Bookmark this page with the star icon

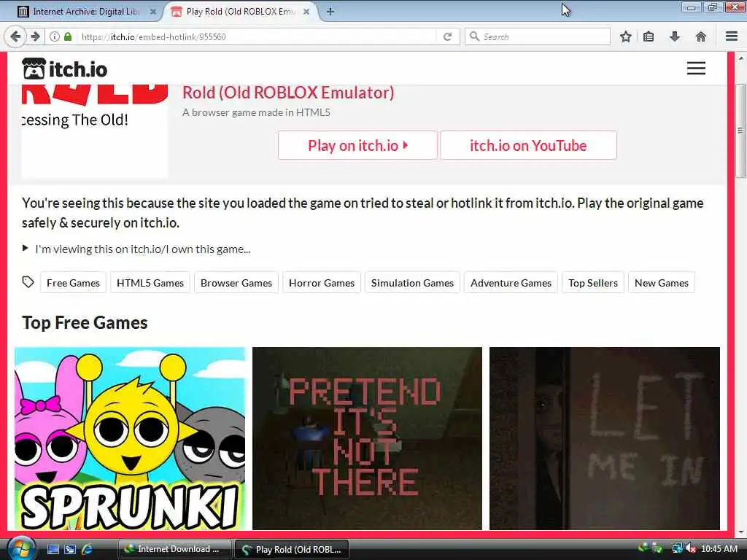coord(625,36)
